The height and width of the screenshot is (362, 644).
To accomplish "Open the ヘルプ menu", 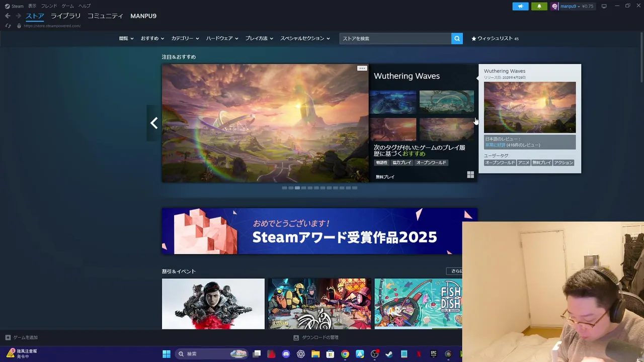I will click(85, 6).
